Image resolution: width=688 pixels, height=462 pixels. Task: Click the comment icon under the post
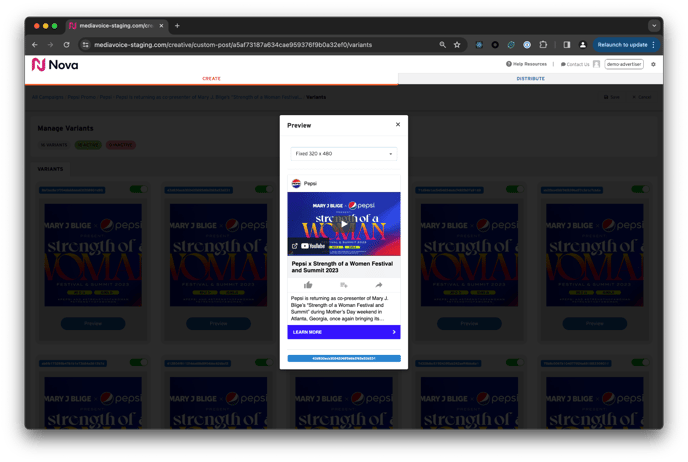(343, 285)
